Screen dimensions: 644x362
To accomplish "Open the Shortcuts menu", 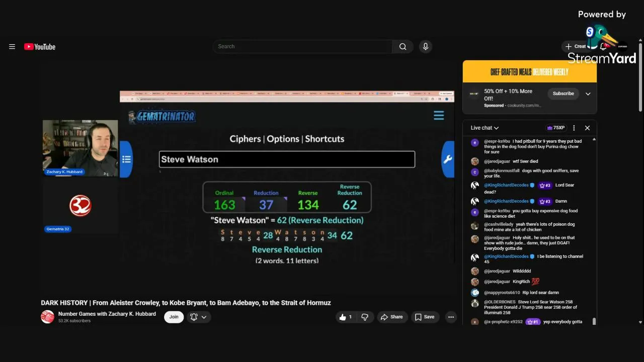I will (x=325, y=139).
